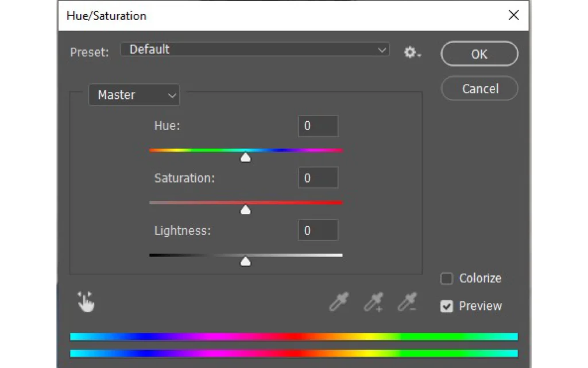
Task: Disable the Preview option
Action: 446,306
